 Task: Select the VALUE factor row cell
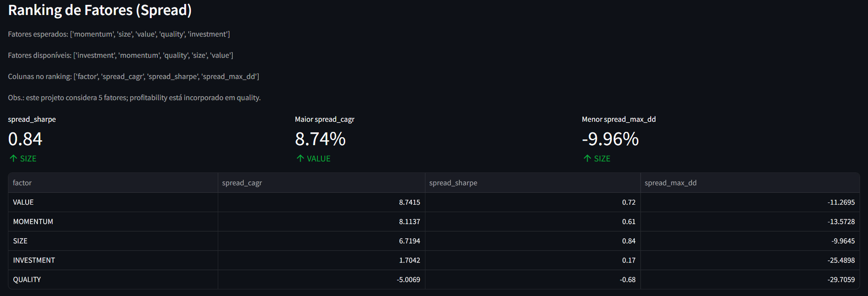coord(113,202)
